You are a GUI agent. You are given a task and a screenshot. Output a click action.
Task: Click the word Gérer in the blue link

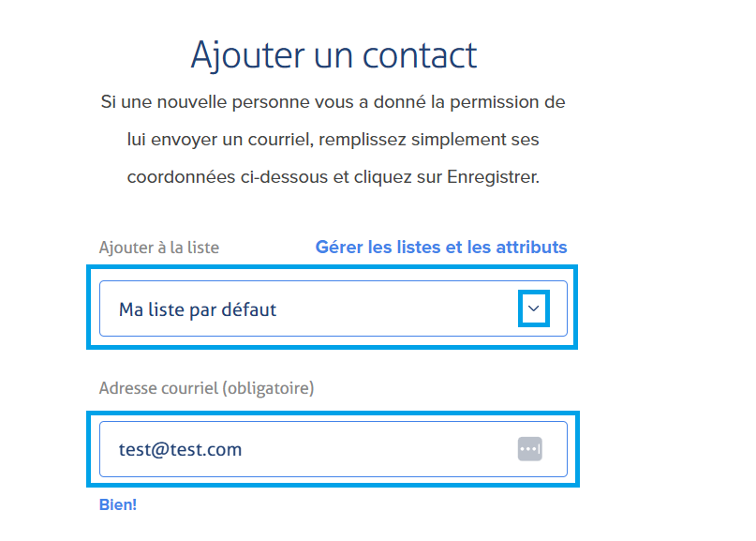pyautogui.click(x=339, y=248)
